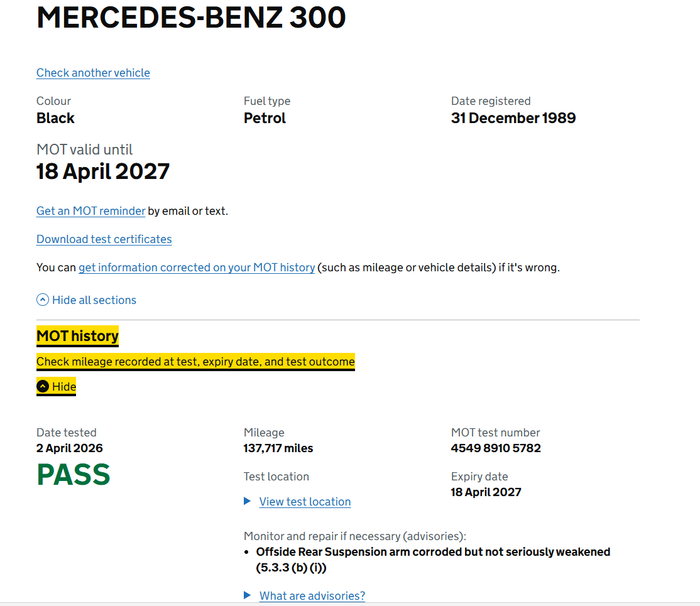
Task: Click the circled chevron icon beside Hide all sections
Action: (43, 300)
